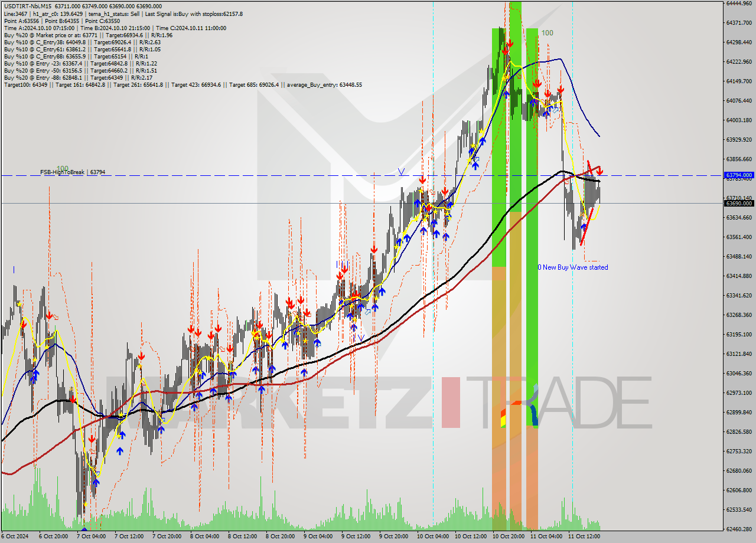
Task: Click the 62973.100 price axis label
Action: [739, 392]
